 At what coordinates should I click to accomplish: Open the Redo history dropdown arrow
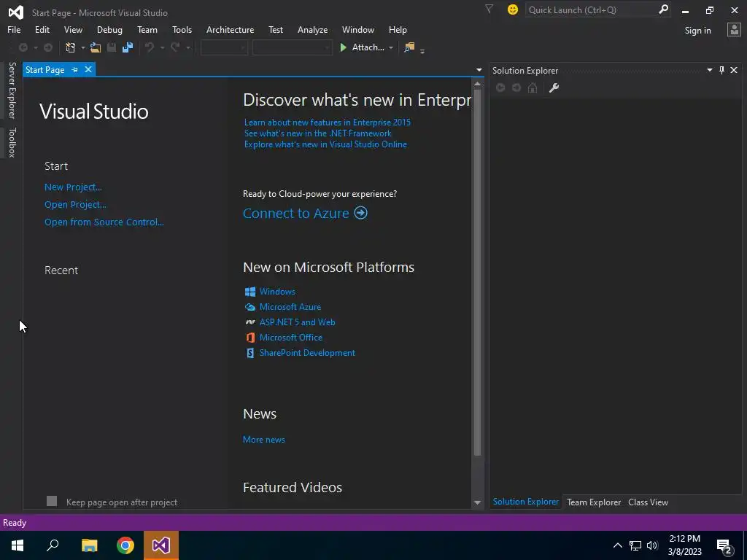pos(188,47)
